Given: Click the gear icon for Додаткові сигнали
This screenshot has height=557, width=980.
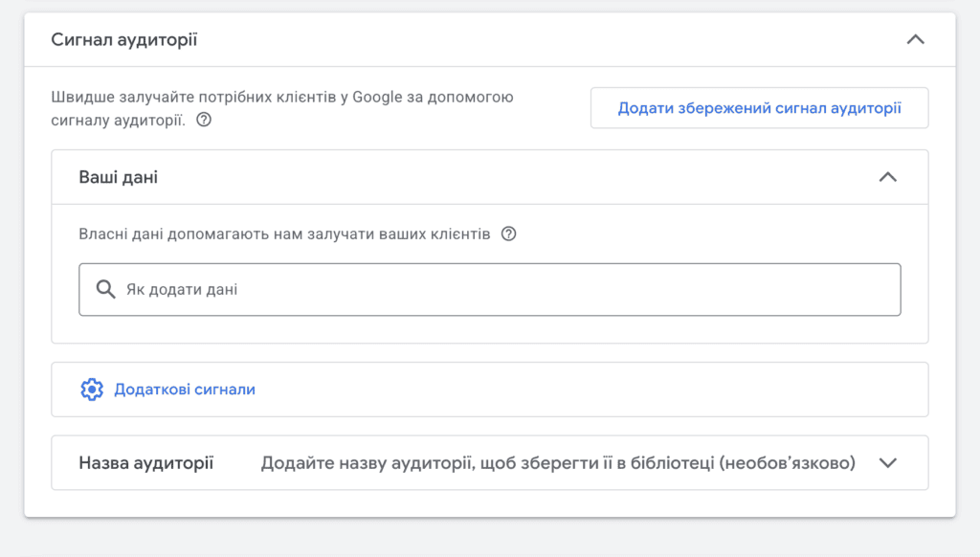Looking at the screenshot, I should (x=92, y=390).
